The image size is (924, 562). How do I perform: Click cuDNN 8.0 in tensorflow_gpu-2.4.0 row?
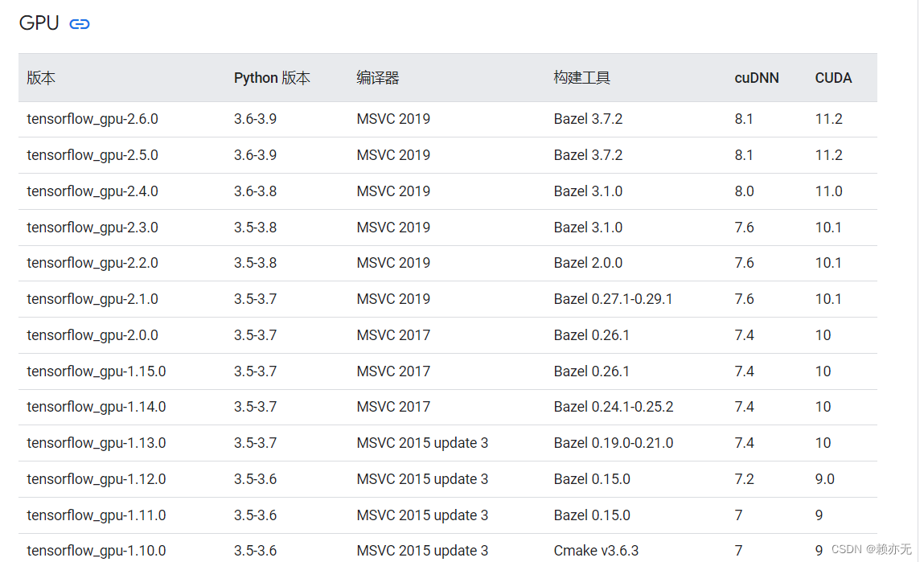click(x=745, y=191)
